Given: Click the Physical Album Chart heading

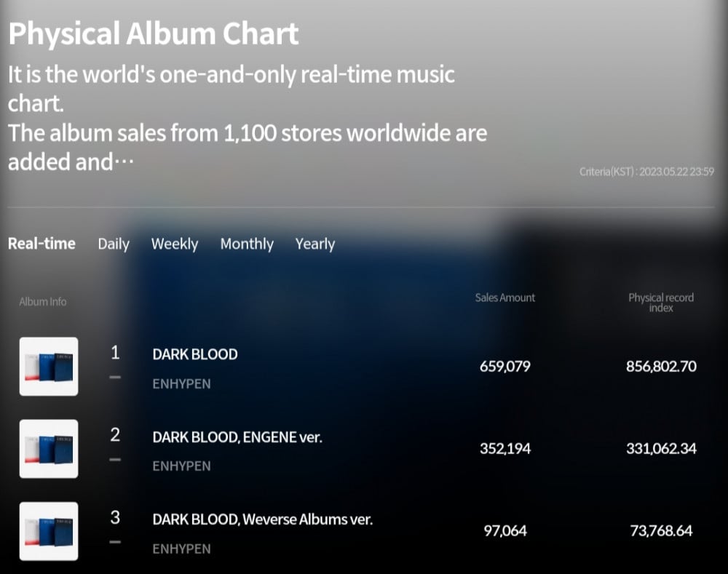Looking at the screenshot, I should [154, 34].
